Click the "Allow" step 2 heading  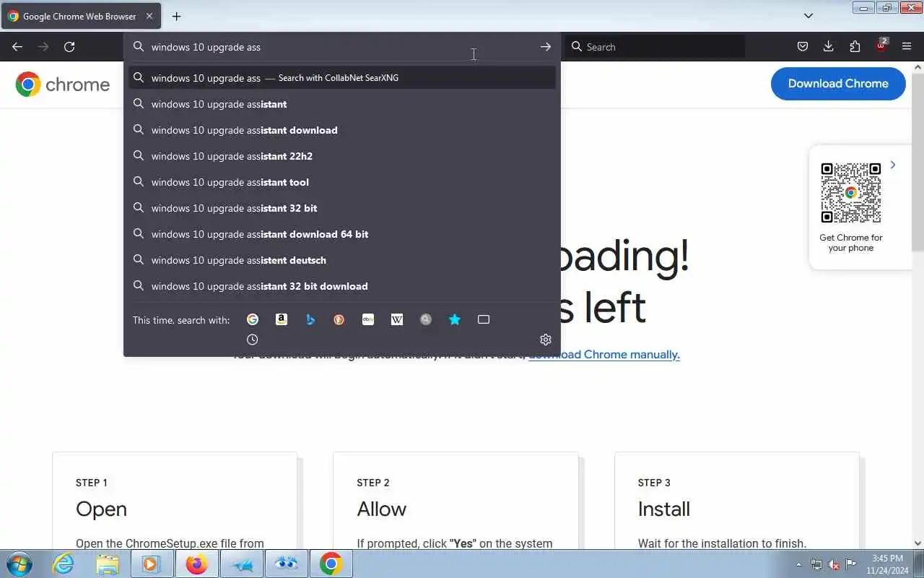tap(382, 509)
